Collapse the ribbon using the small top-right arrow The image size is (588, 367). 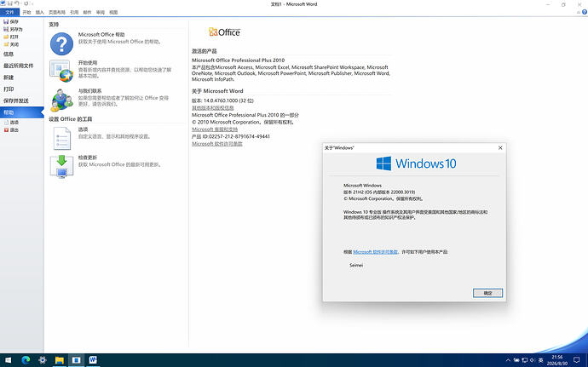coord(579,13)
